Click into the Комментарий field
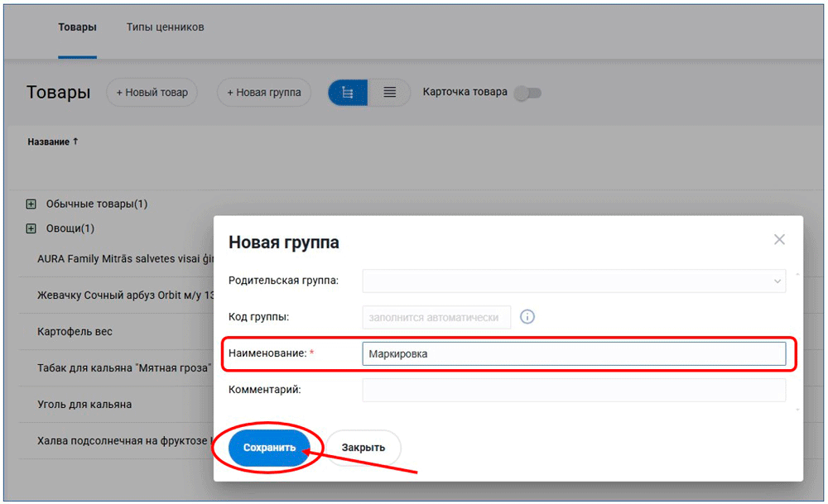828x504 pixels. point(574,390)
